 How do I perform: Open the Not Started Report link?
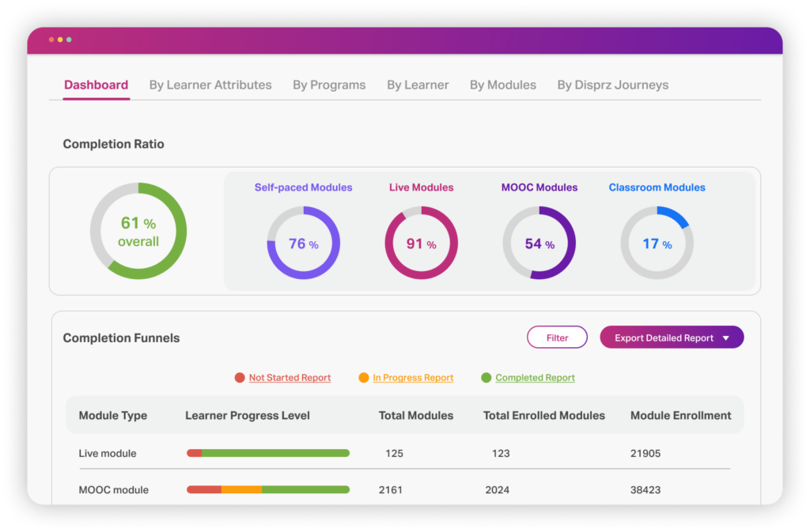click(290, 378)
